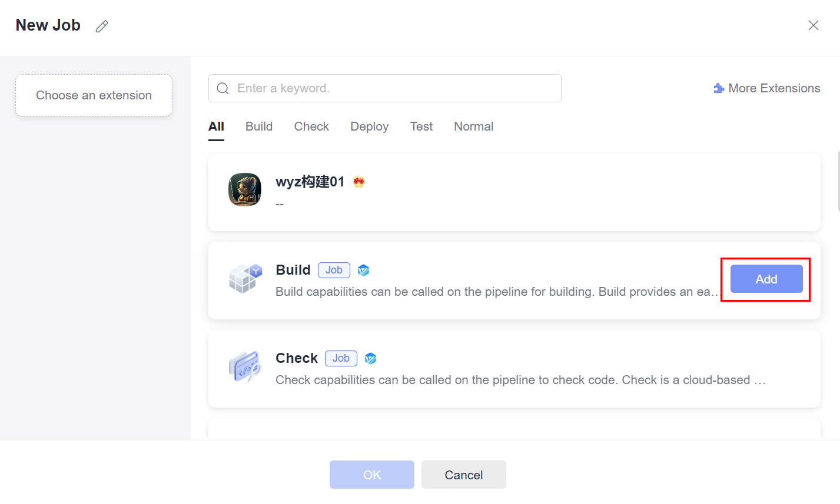Add the Build extension
This screenshot has width=840, height=504.
[x=766, y=279]
